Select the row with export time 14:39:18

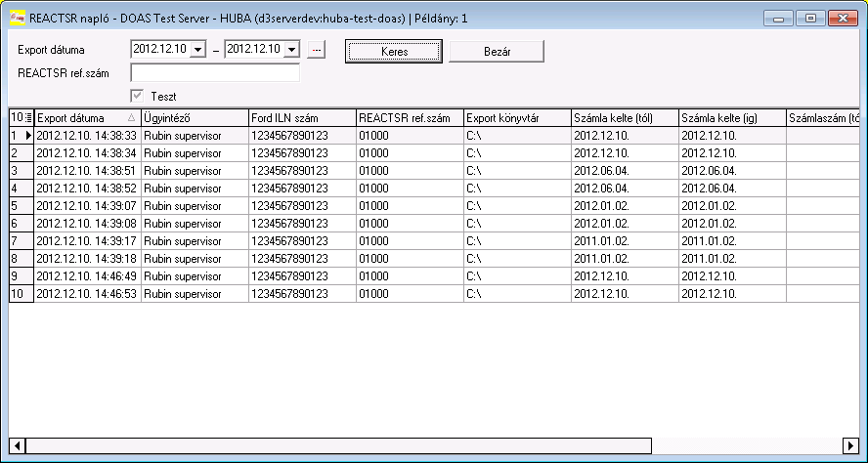[434, 259]
